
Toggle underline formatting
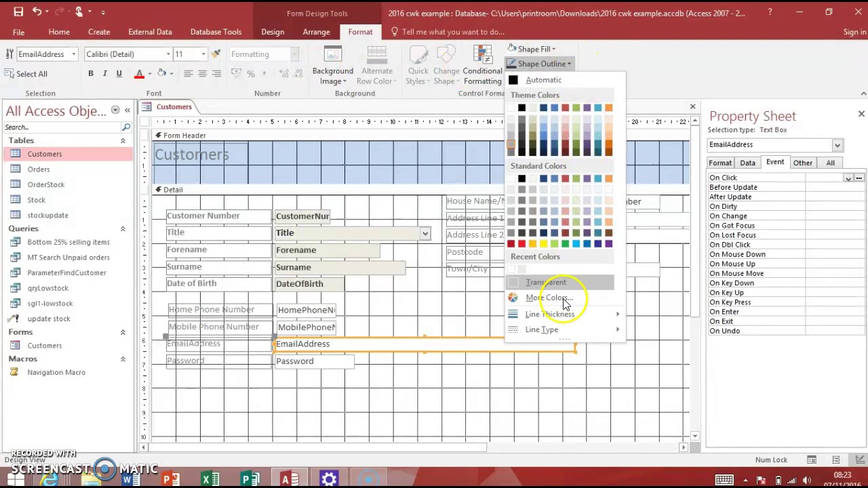(x=119, y=73)
